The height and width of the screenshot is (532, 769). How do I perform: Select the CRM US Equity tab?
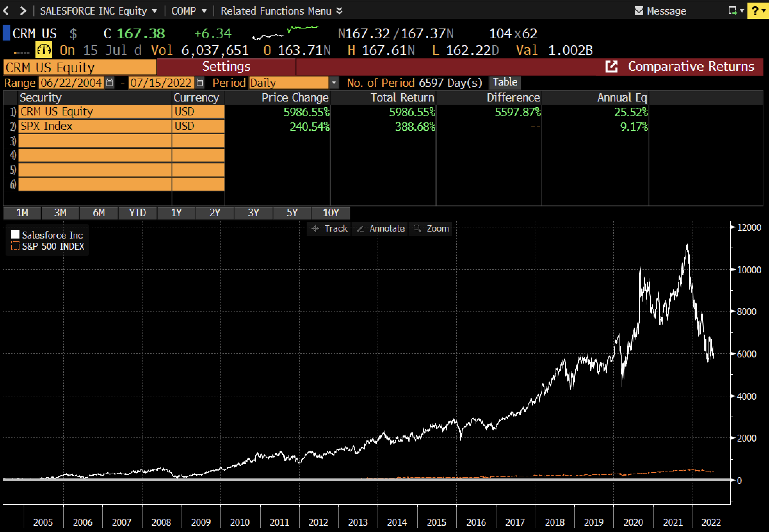click(80, 67)
